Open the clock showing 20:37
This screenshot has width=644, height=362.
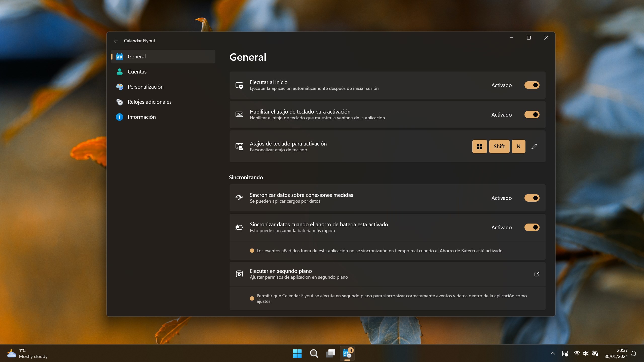point(616,353)
